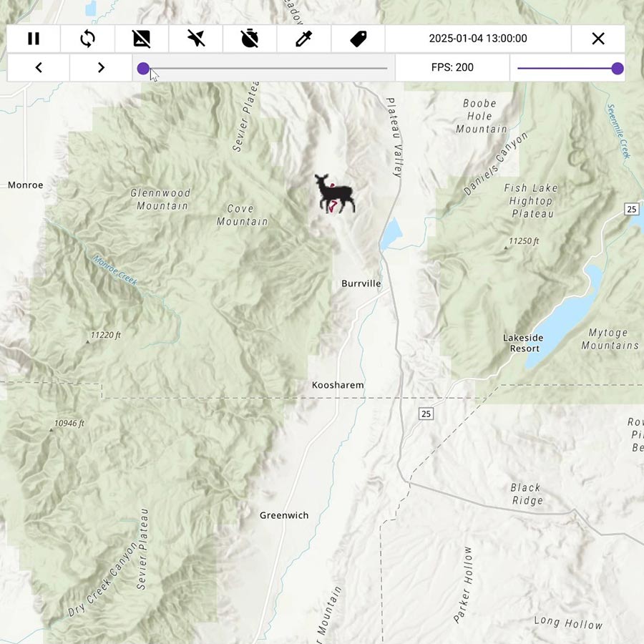Click the FPS speed slider handle
Image resolution: width=644 pixels, height=644 pixels.
coord(618,69)
